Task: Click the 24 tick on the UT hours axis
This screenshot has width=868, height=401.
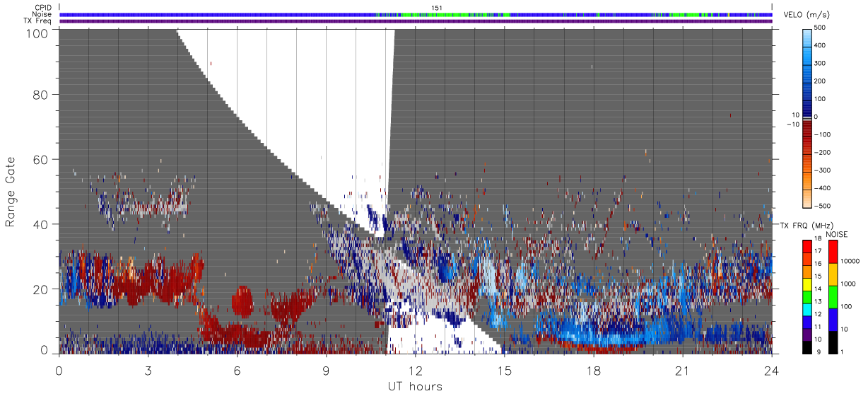Action: [772, 371]
